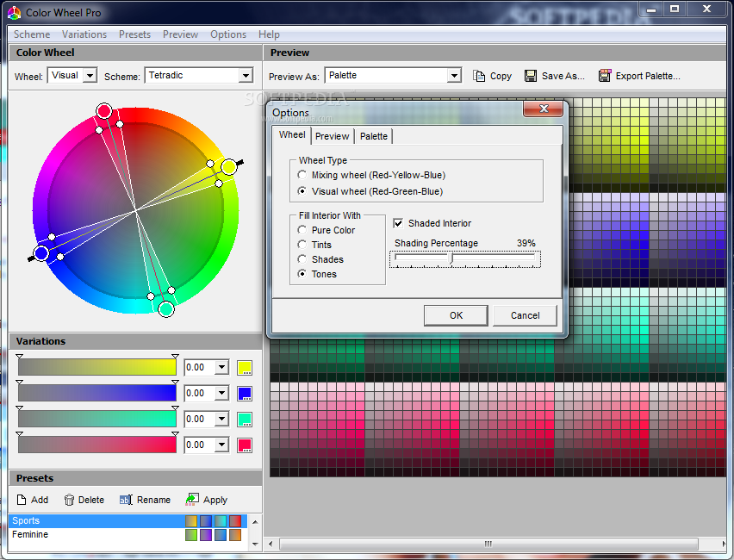
Task: Switch to the Preview tab in Options
Action: [x=332, y=136]
